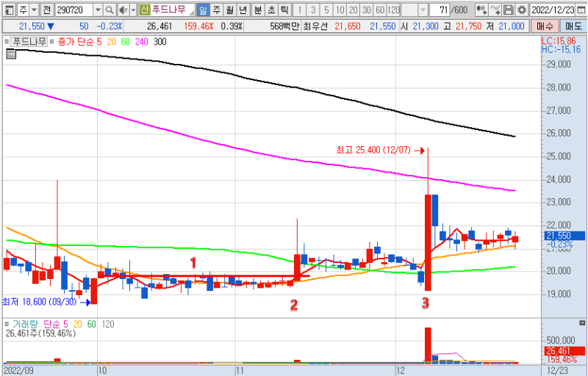Click the 종가 단순 moving average label
588x376 pixels.
(x=76, y=42)
